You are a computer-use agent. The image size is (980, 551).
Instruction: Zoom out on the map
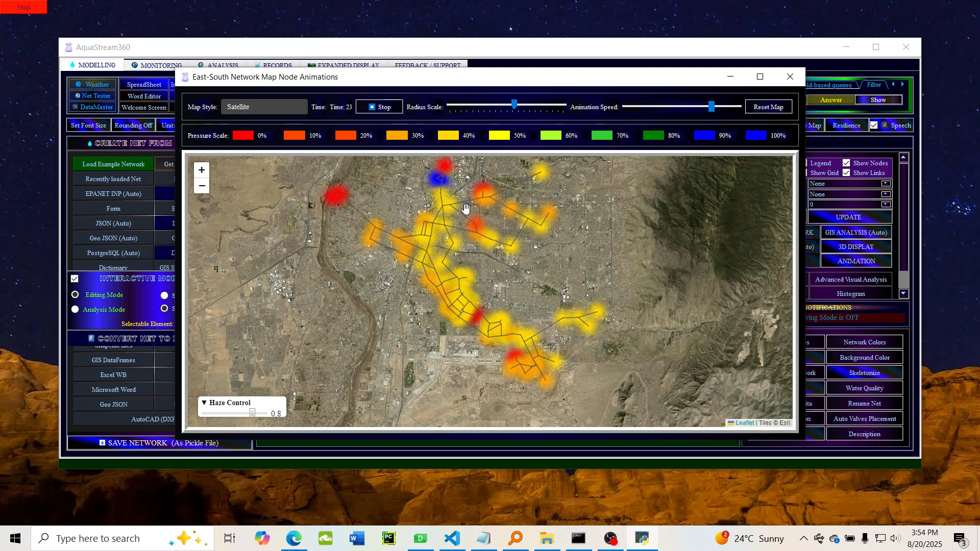tap(202, 186)
